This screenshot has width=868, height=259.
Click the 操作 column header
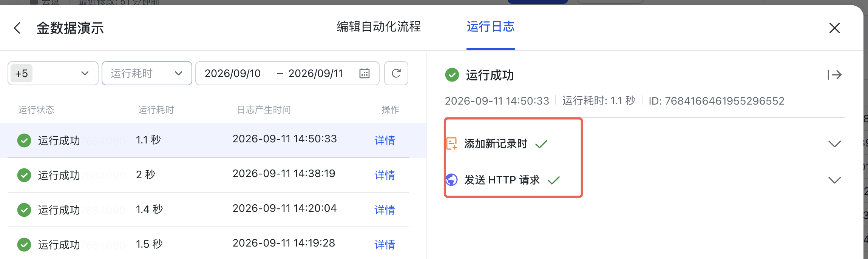click(391, 110)
